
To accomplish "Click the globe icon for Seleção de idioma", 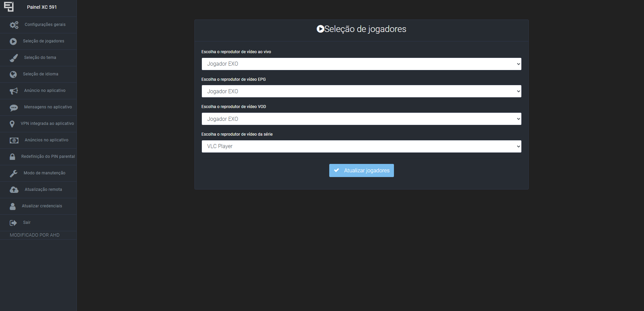I will point(13,74).
